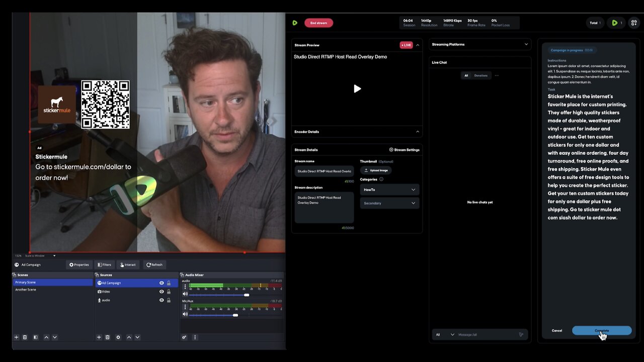Open the widgets grid icon in header
644x362 pixels.
tap(634, 23)
